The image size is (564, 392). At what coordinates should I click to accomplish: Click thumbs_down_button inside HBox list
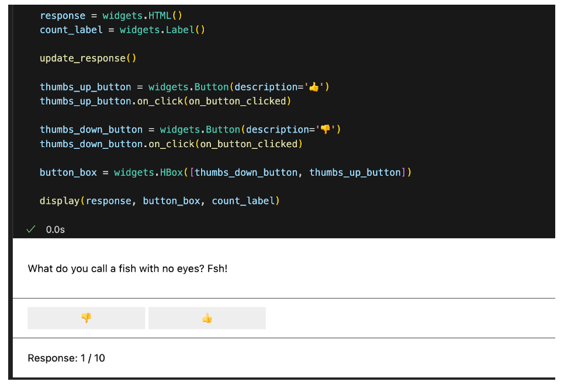[246, 172]
